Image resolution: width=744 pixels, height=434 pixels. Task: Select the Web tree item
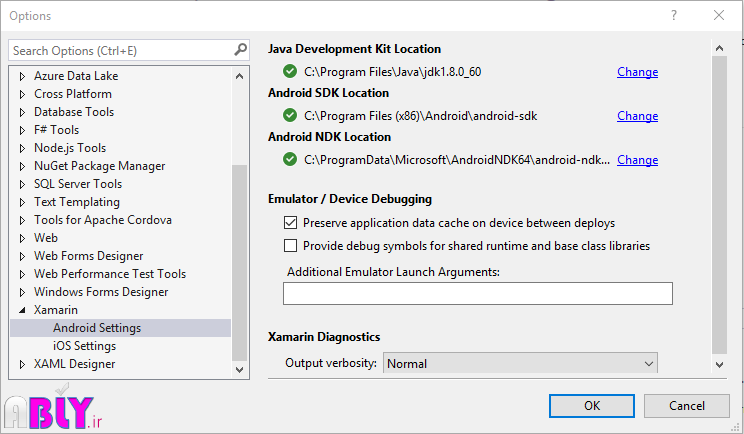tap(46, 238)
